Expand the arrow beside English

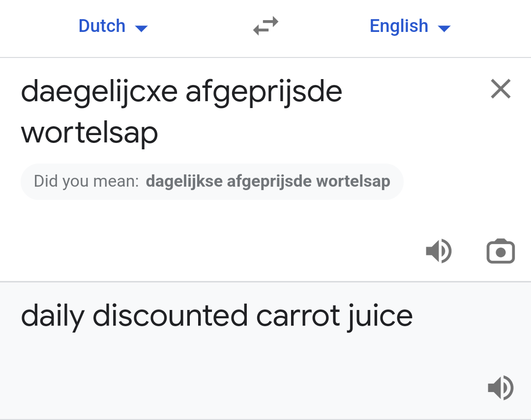[444, 28]
